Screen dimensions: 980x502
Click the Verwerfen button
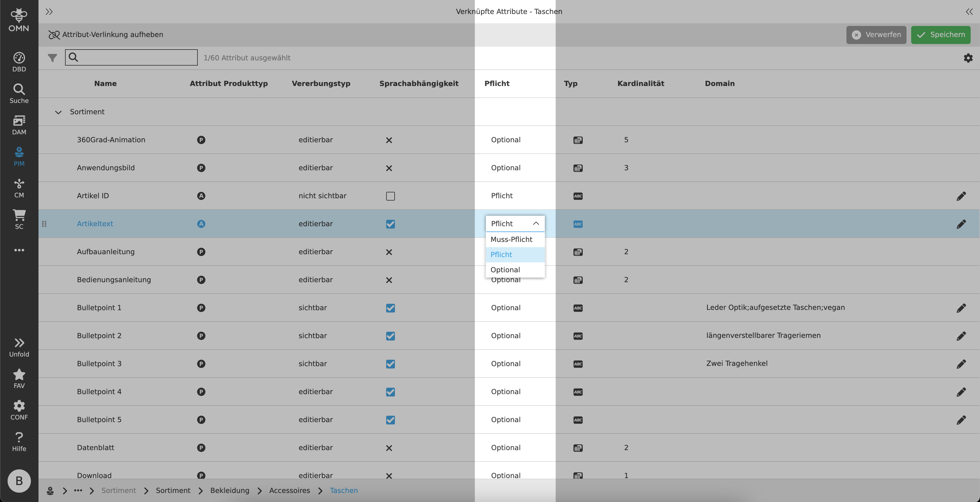tap(876, 35)
